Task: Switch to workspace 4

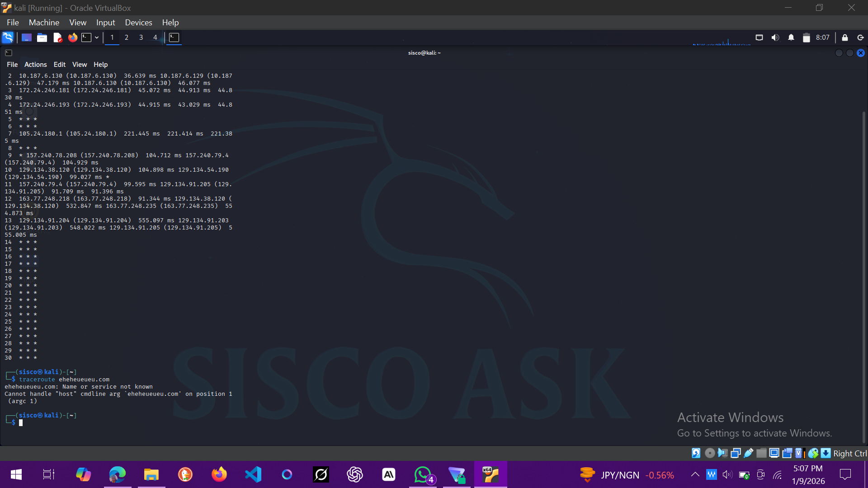Action: (x=155, y=38)
